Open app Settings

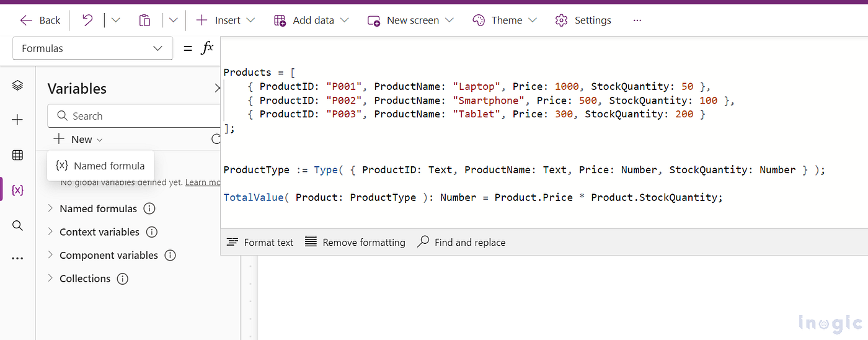coord(583,20)
